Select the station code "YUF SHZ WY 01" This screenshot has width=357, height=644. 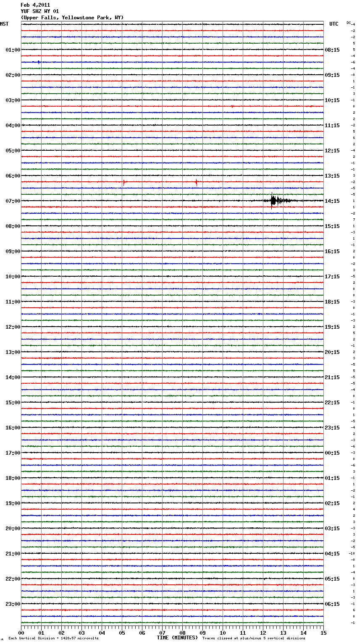[40, 11]
